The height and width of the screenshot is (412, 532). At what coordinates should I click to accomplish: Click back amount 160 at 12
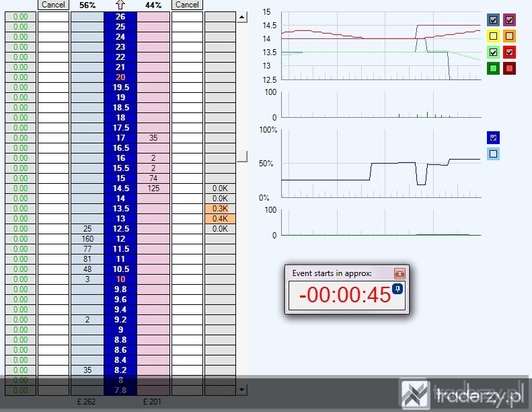tap(87, 239)
